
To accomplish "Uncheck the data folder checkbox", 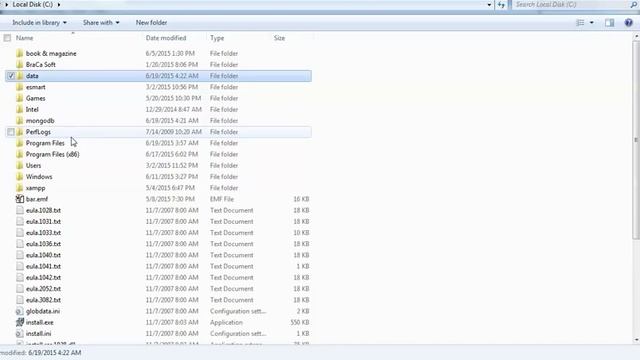I will point(11,76).
